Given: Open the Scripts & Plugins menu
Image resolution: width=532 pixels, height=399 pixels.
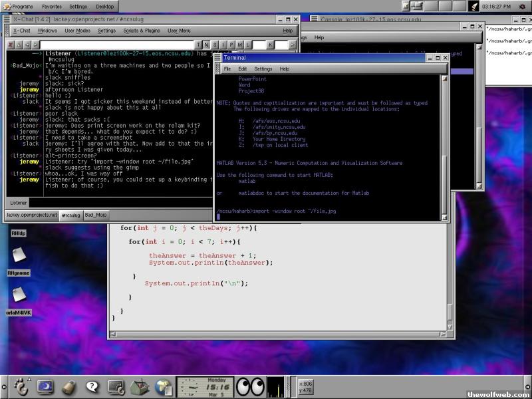Looking at the screenshot, I should (141, 31).
